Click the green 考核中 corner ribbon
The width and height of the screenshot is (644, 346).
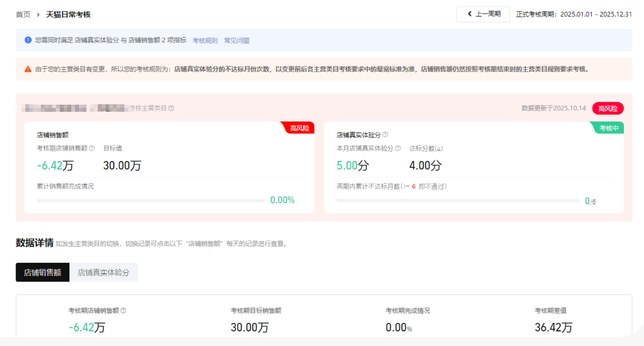609,128
